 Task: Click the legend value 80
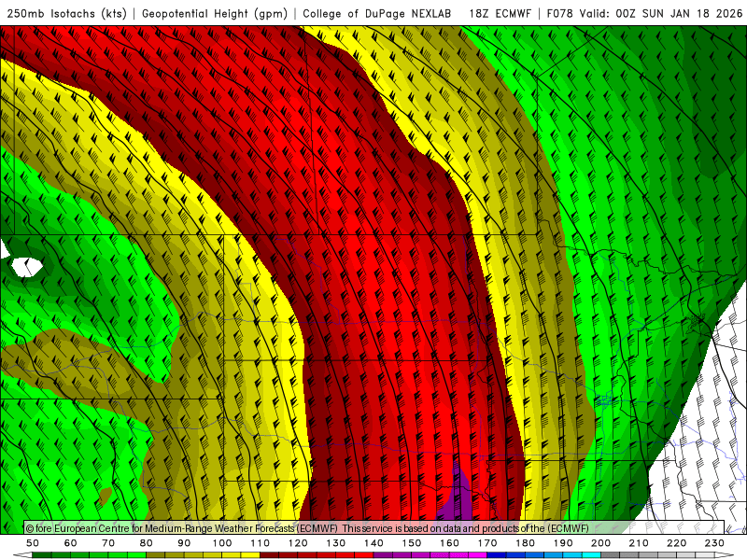146,543
